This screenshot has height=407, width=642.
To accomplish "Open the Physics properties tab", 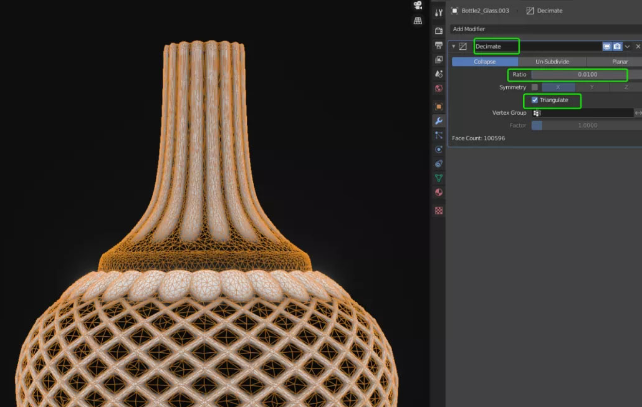I will tap(439, 149).
